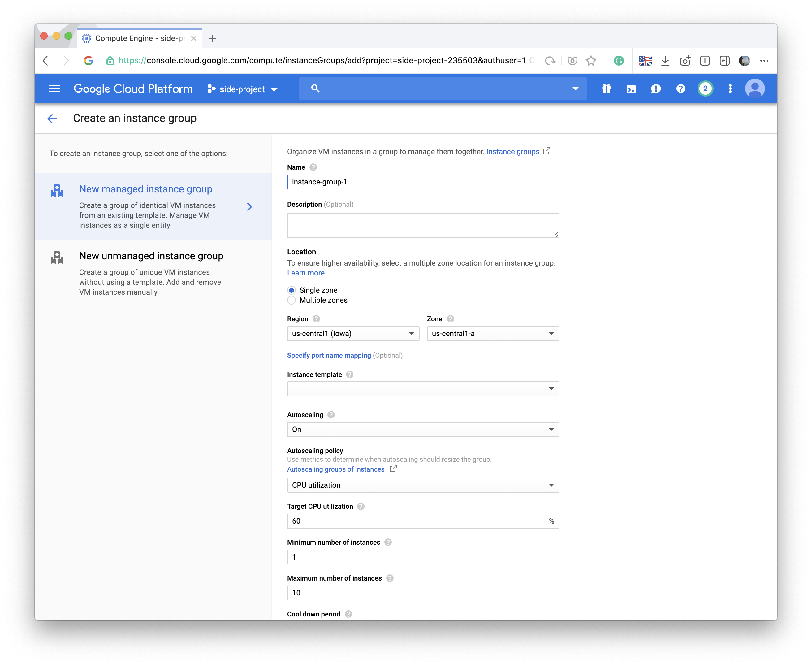Select the Multiple zones radio button
The image size is (812, 666).
292,301
